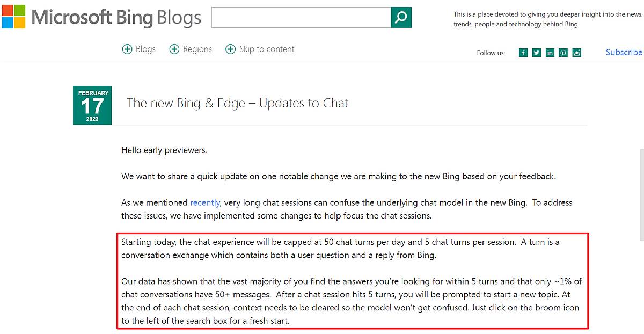Click the Subscribe link
The image size is (644, 334).
(623, 52)
